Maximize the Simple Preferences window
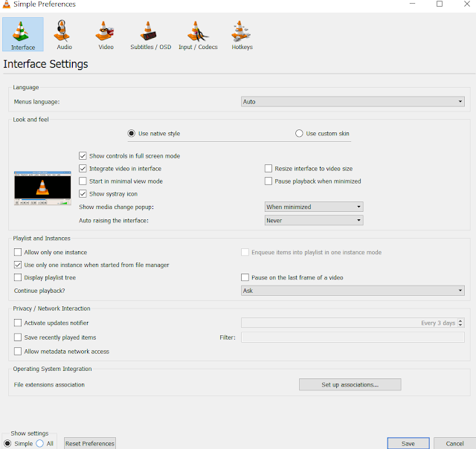476x449 pixels. pyautogui.click(x=440, y=4)
